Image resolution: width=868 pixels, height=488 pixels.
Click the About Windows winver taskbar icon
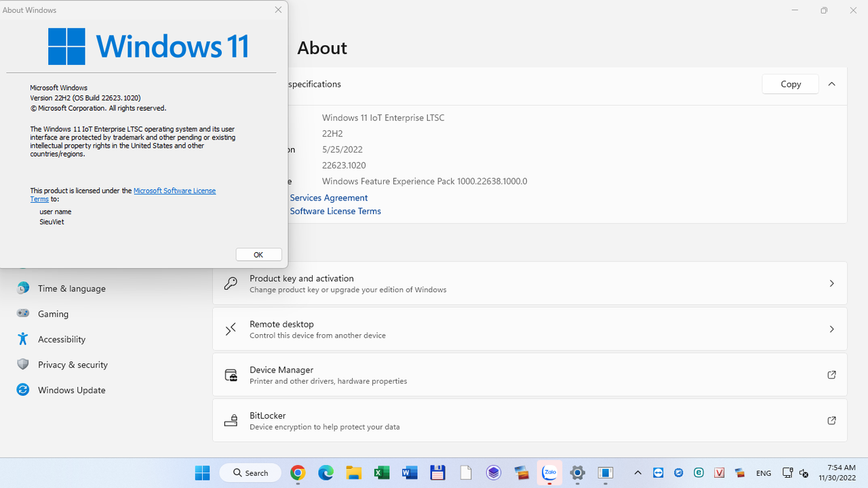coord(606,472)
